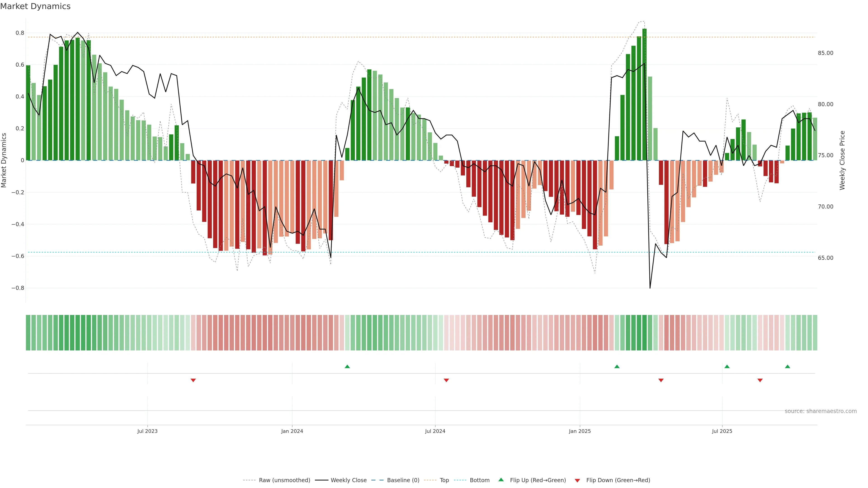Toggle Weekly Close line in legend
The image size is (868, 488).
pos(348,480)
